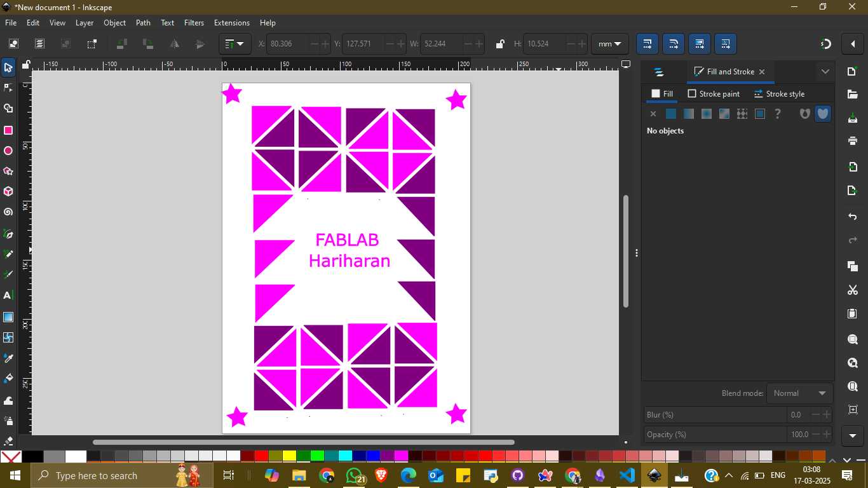Viewport: 868px width, 488px height.
Task: Switch to Stroke style tab
Action: click(x=779, y=94)
